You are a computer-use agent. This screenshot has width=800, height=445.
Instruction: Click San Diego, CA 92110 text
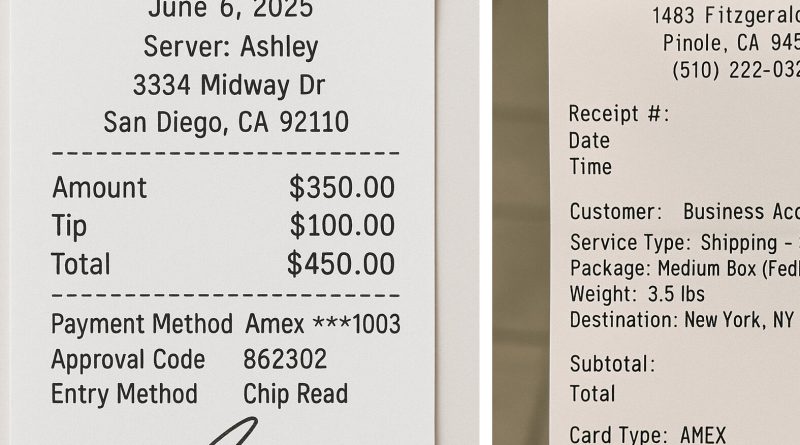coord(226,122)
